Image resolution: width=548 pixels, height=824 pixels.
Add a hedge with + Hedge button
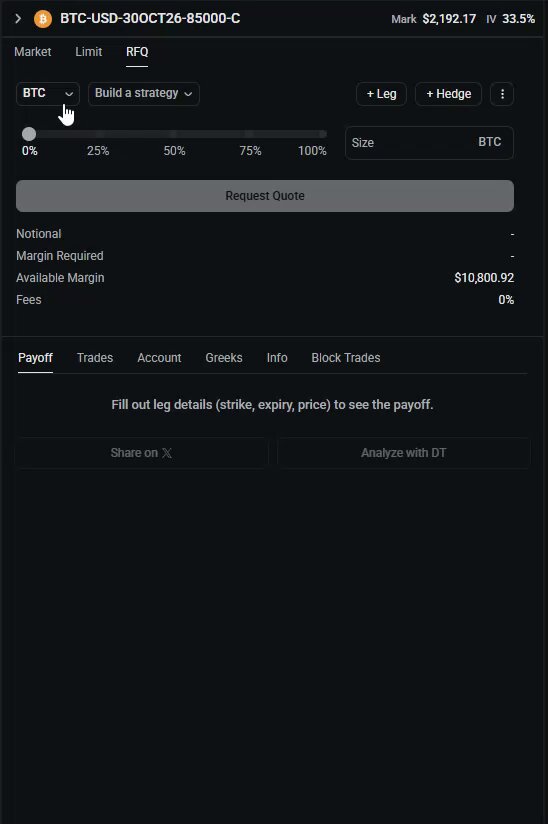[x=448, y=94]
